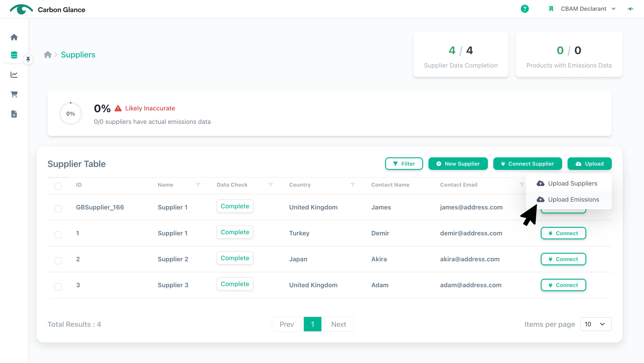Open the Name column filter icon
The height and width of the screenshot is (363, 644).
tap(198, 185)
